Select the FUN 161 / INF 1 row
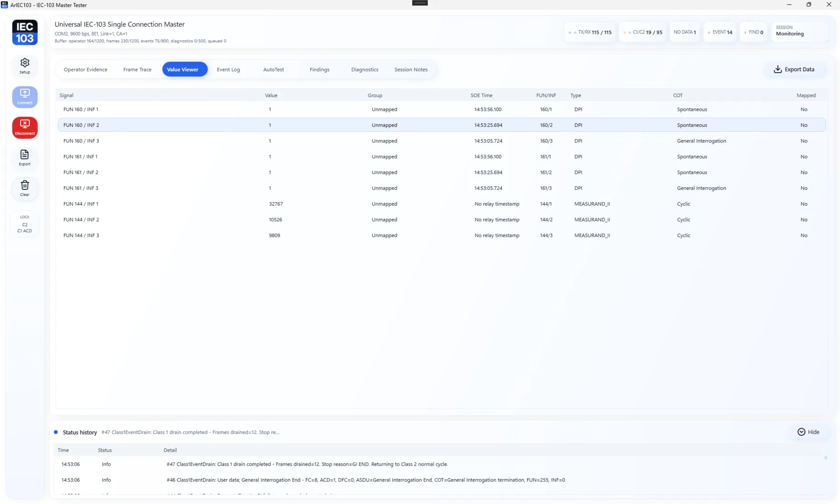840x504 pixels. (441, 157)
